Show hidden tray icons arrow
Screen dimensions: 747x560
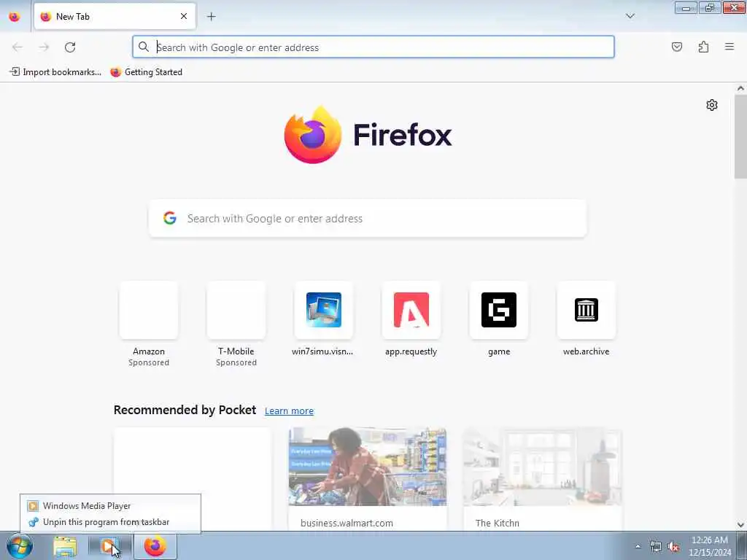(638, 546)
